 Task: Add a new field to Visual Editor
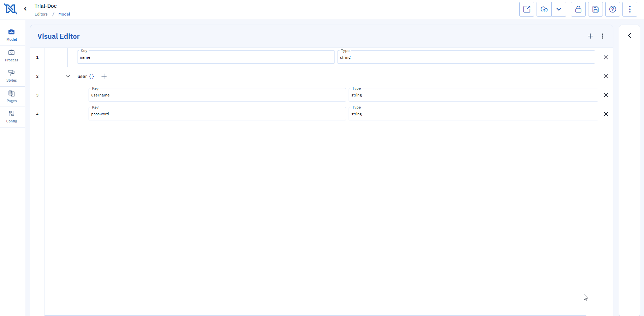(590, 36)
